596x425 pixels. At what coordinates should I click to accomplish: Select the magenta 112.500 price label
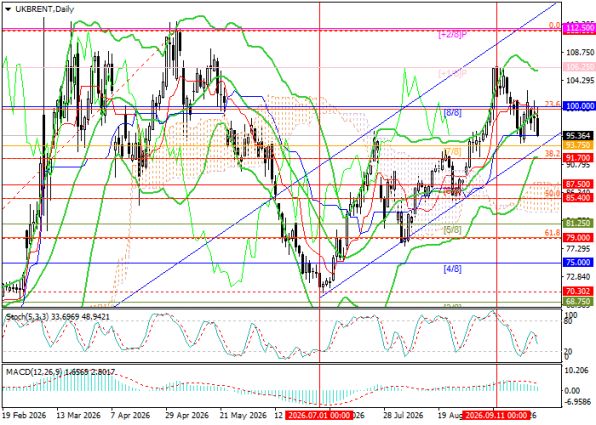point(579,28)
